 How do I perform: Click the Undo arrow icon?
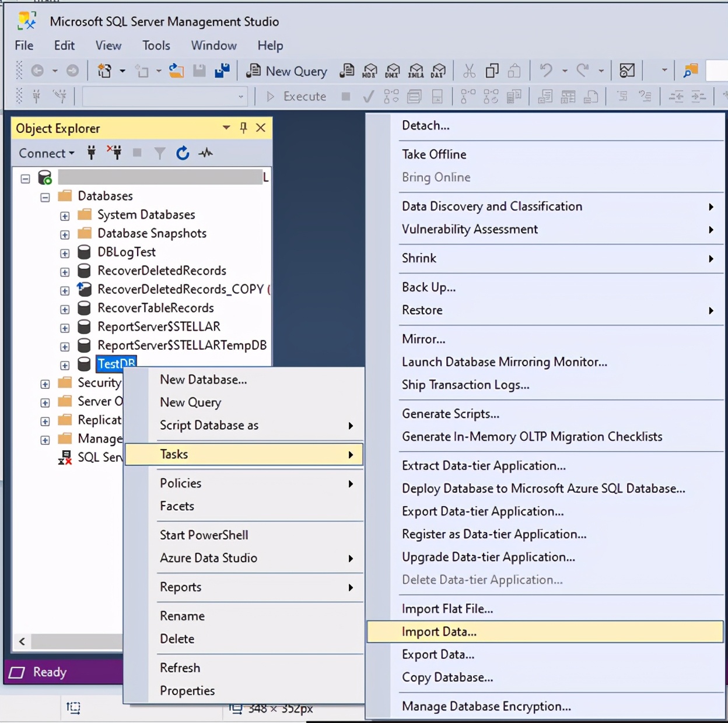(546, 71)
